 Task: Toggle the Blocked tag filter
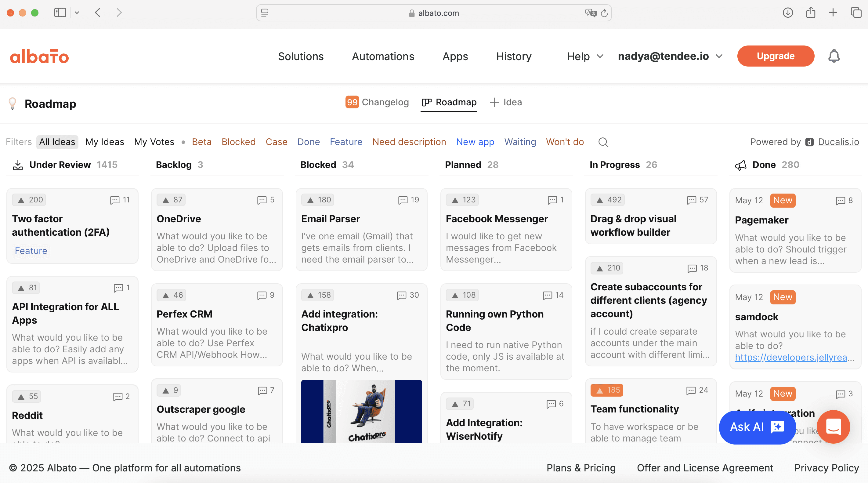(x=239, y=142)
